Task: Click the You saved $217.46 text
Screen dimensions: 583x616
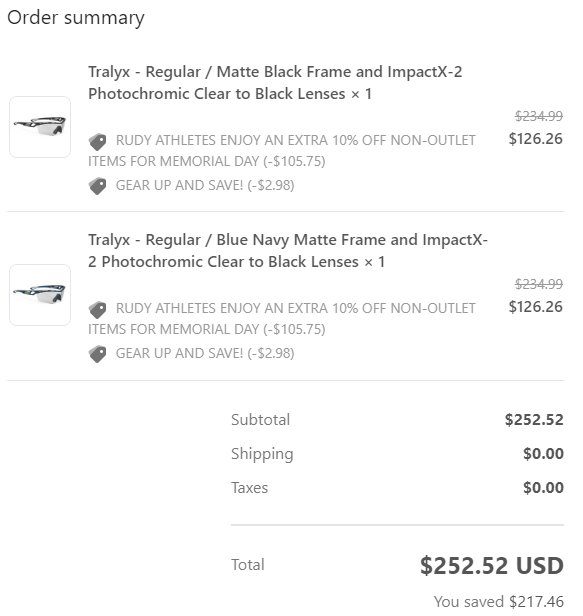Action: (499, 601)
